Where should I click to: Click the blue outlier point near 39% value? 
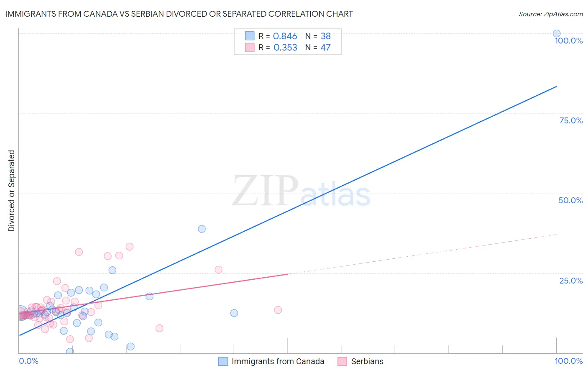(202, 229)
